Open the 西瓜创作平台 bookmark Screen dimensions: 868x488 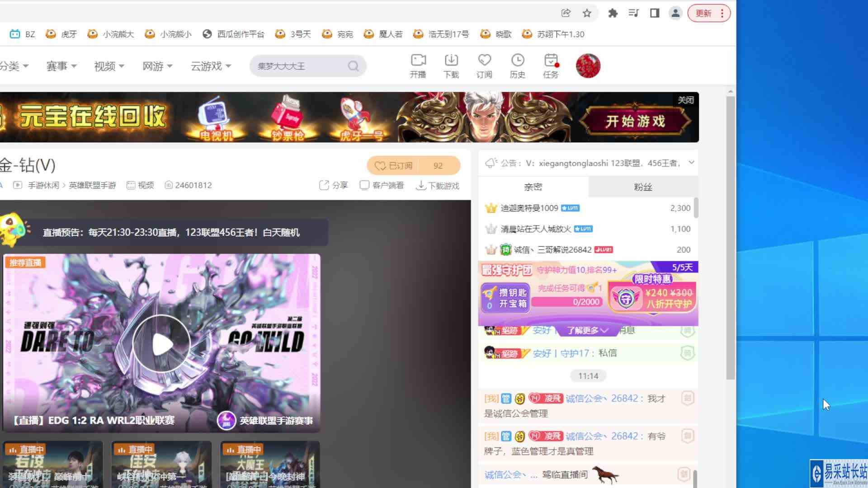[x=233, y=34]
